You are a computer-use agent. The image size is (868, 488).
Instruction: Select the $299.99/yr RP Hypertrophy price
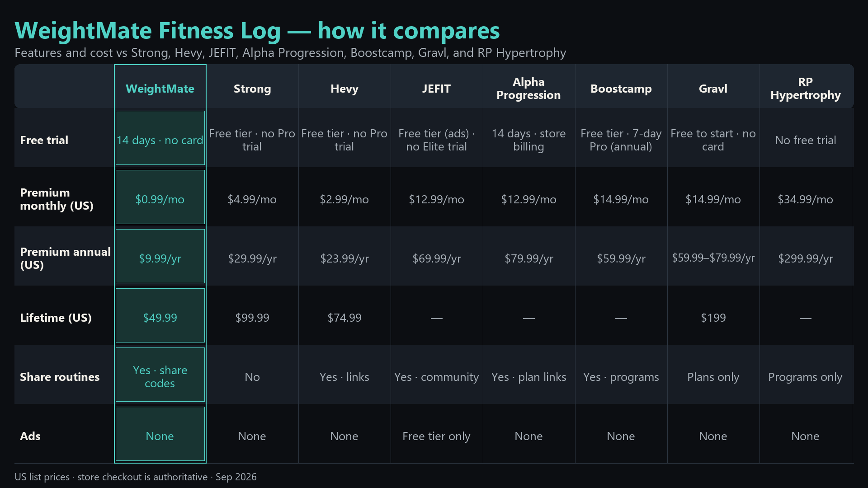pyautogui.click(x=806, y=258)
